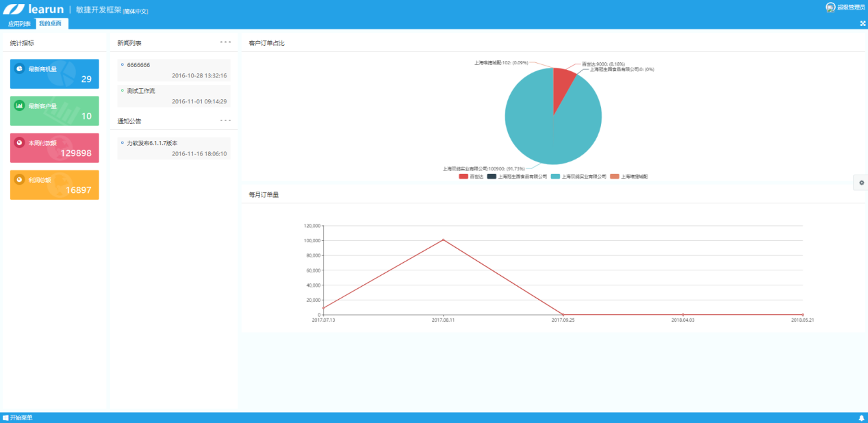Select the 我的桌面 tab
Viewport: 868px width, 423px height.
tap(50, 23)
